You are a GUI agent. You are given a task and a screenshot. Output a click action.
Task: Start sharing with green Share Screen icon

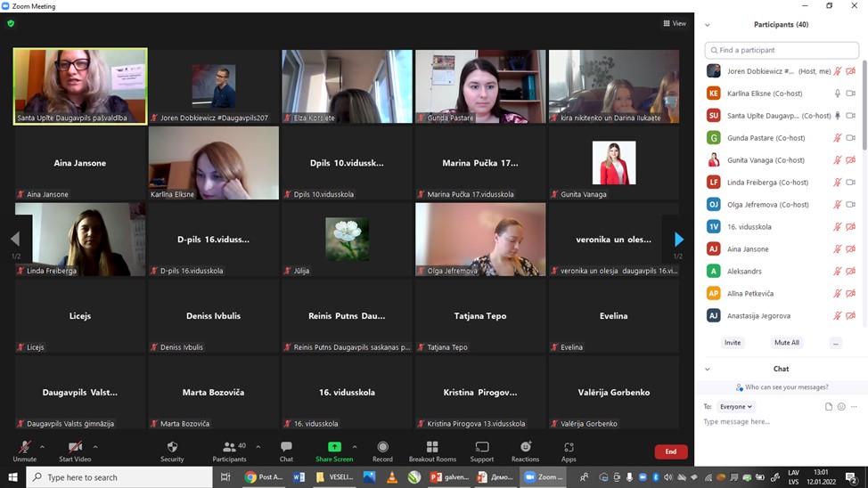tap(334, 446)
